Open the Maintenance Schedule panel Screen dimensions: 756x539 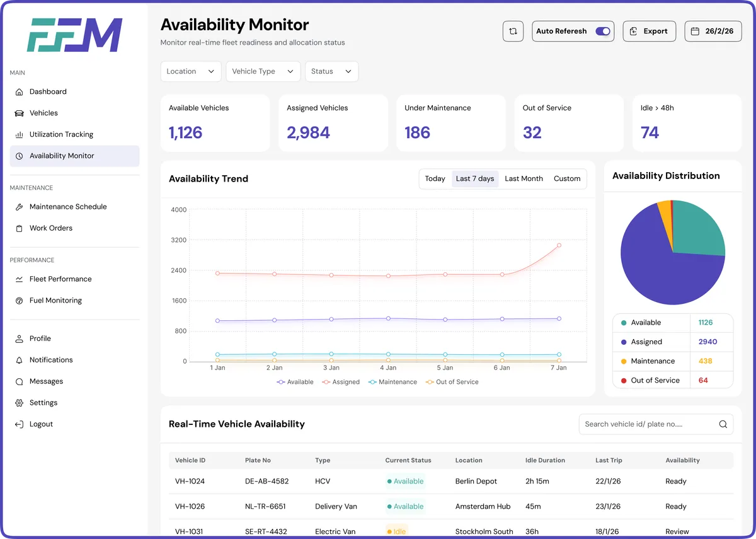click(68, 207)
